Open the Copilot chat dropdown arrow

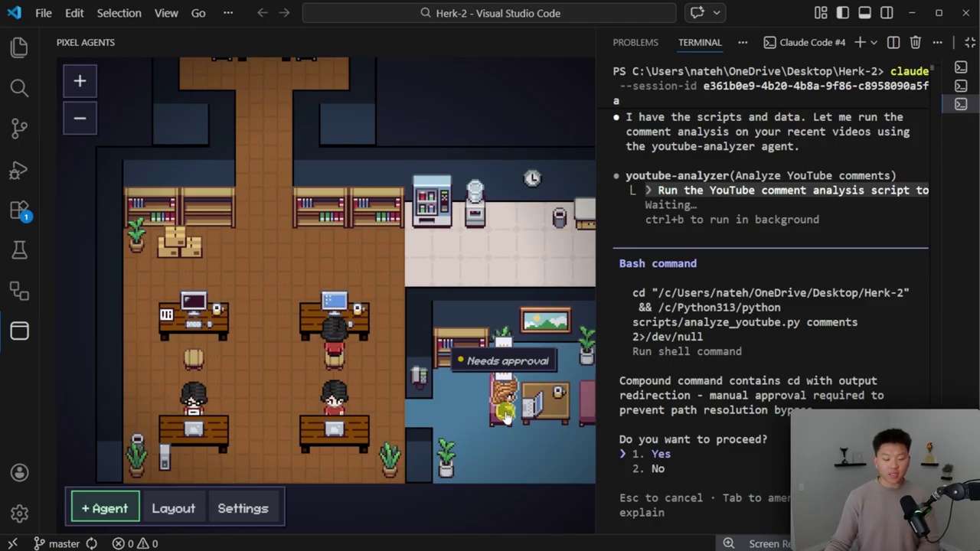pyautogui.click(x=717, y=13)
